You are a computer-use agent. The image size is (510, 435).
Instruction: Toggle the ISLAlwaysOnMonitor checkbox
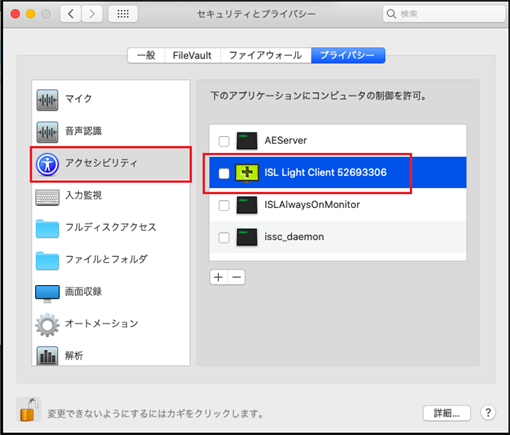coord(224,205)
